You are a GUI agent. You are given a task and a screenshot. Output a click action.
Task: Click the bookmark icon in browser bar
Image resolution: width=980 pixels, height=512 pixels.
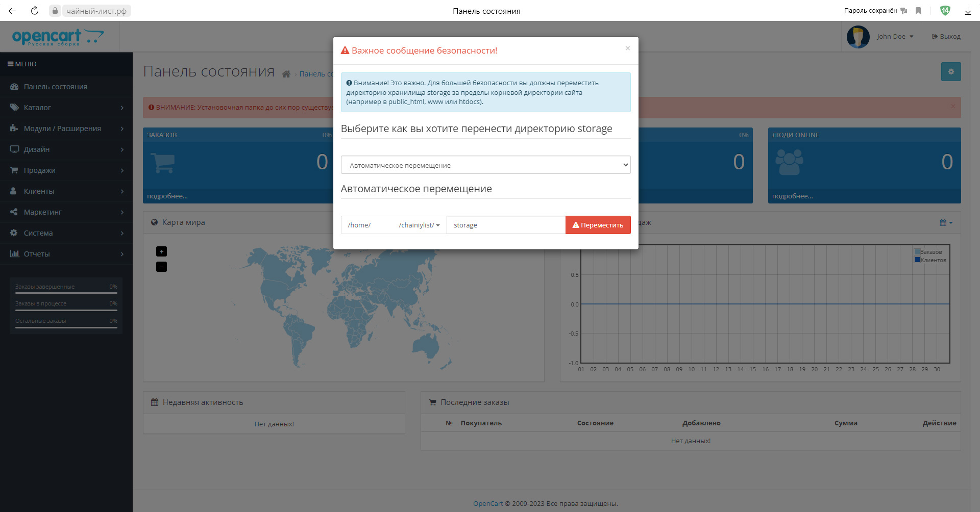click(918, 11)
